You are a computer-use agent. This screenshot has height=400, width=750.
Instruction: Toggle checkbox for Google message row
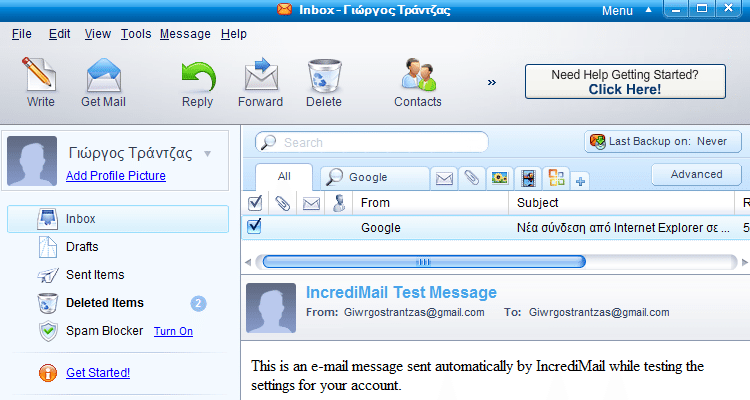pos(254,226)
